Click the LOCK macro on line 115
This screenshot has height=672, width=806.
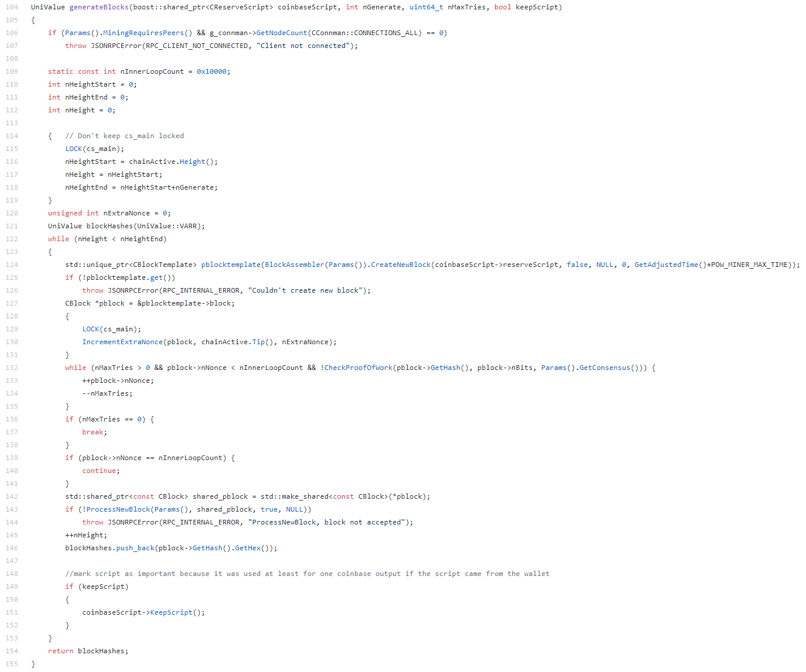pos(74,149)
